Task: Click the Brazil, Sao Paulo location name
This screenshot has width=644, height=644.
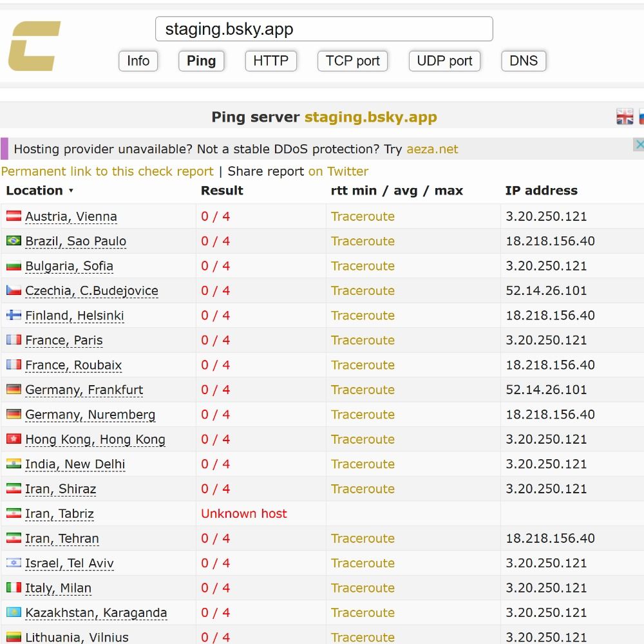Action: pos(75,241)
